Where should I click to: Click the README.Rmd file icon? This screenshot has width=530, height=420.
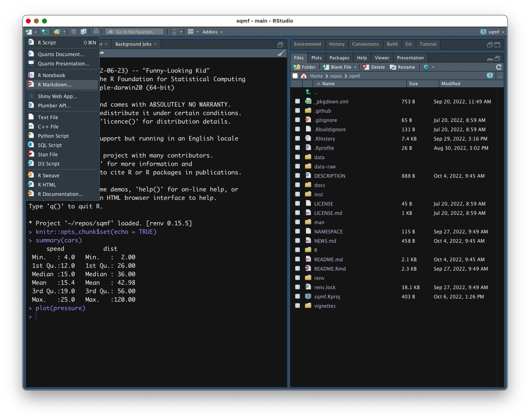click(x=308, y=269)
